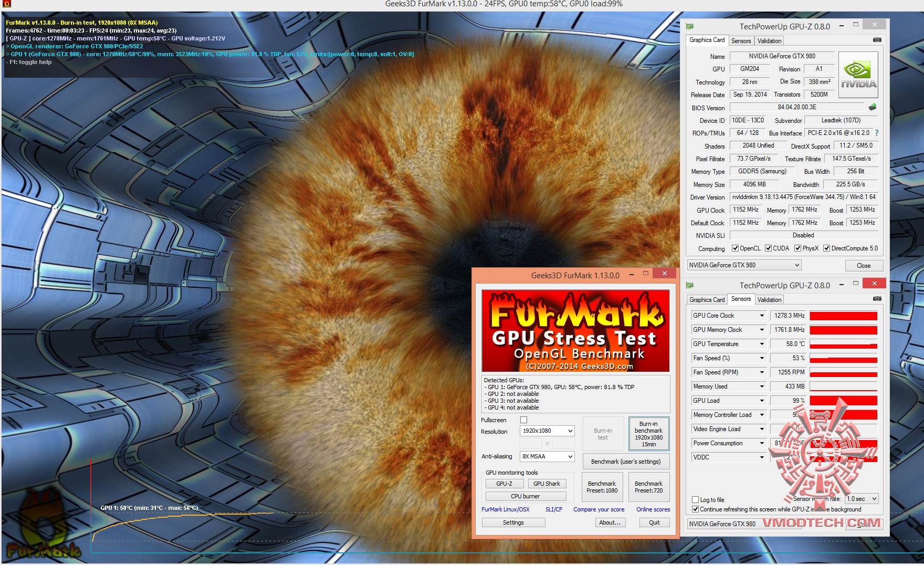
Task: Open GPU selector dropdown in Graphics Card window
Action: pos(744,265)
